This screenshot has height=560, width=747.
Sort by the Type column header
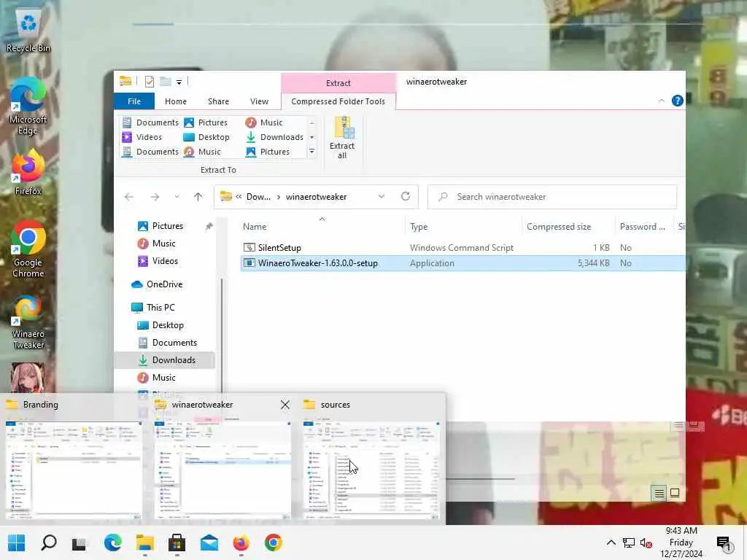tap(463, 227)
